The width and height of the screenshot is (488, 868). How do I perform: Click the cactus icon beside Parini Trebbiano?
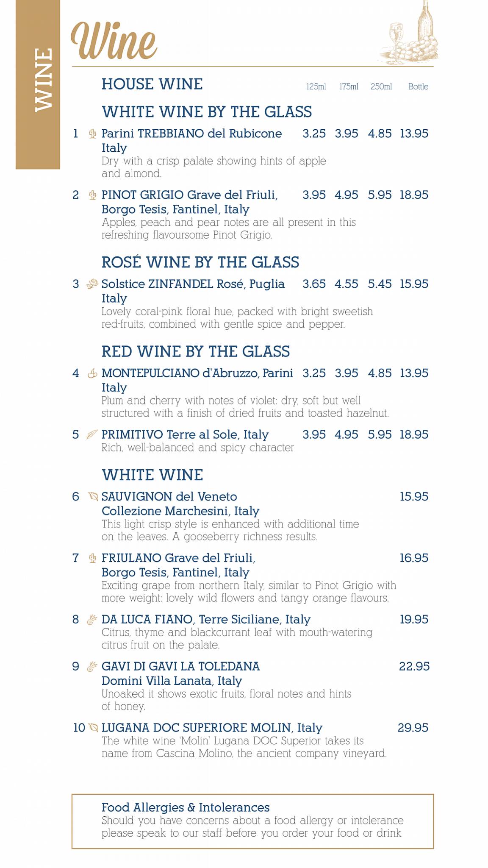[92, 134]
